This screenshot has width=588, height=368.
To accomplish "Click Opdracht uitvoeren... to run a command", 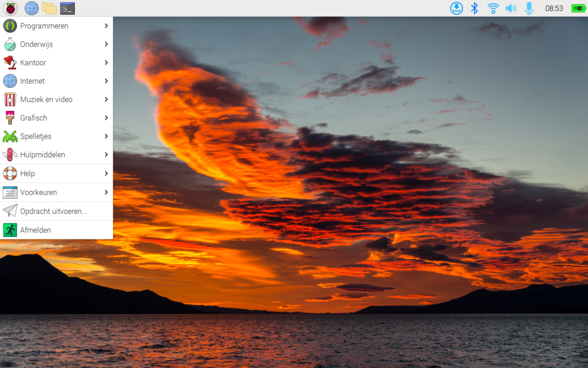I will tap(53, 211).
